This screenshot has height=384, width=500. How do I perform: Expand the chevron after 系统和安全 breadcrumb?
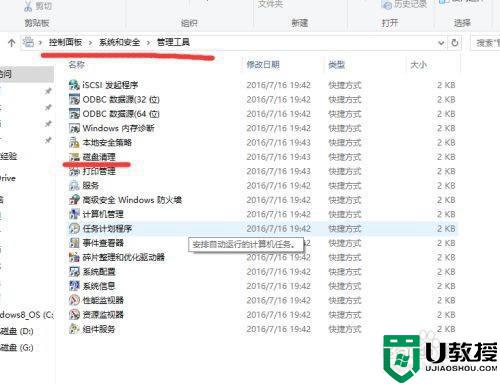[x=148, y=43]
